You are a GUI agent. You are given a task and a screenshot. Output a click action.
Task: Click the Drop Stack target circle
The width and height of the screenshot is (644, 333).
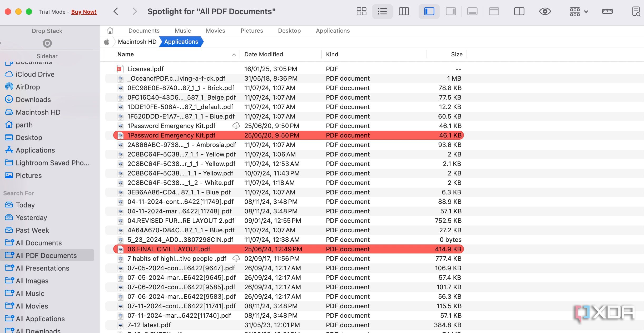click(47, 43)
